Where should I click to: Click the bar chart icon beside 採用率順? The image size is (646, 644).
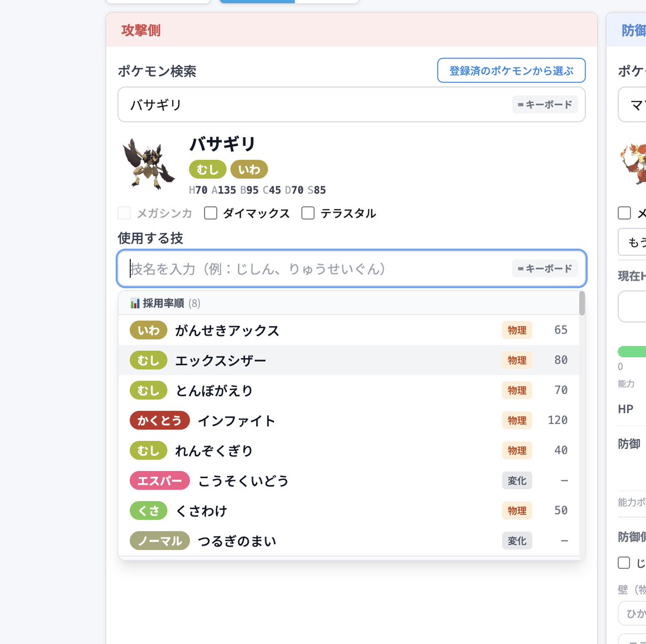[x=135, y=303]
